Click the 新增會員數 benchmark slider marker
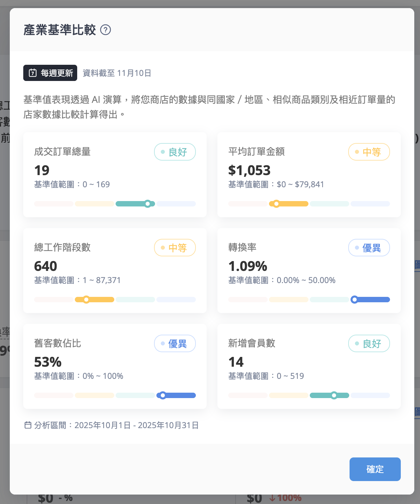Viewport: 420px width, 504px height. [334, 395]
